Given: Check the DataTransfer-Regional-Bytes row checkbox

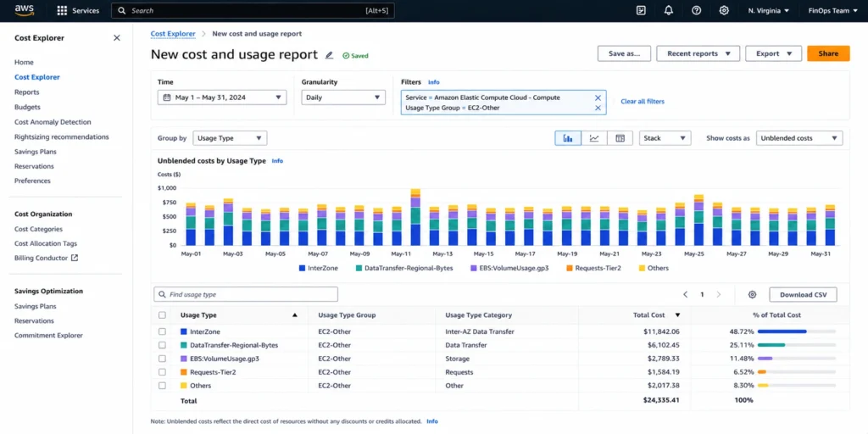Looking at the screenshot, I should pos(162,345).
